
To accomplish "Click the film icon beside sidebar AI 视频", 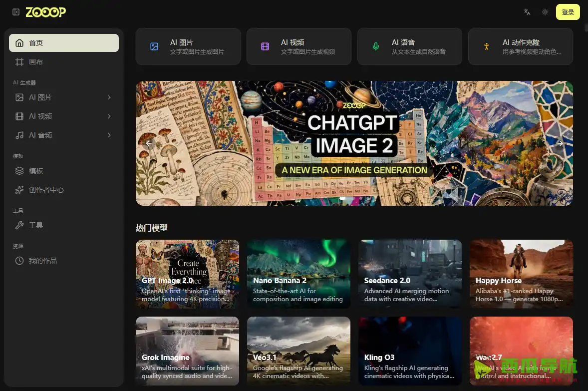I will (x=19, y=116).
